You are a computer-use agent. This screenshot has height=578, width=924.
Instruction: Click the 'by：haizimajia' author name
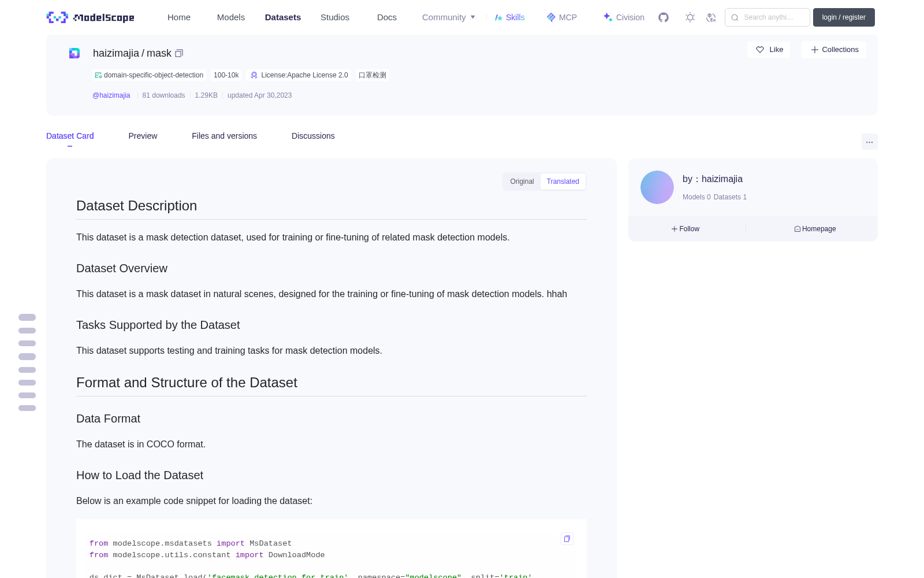[713, 179]
